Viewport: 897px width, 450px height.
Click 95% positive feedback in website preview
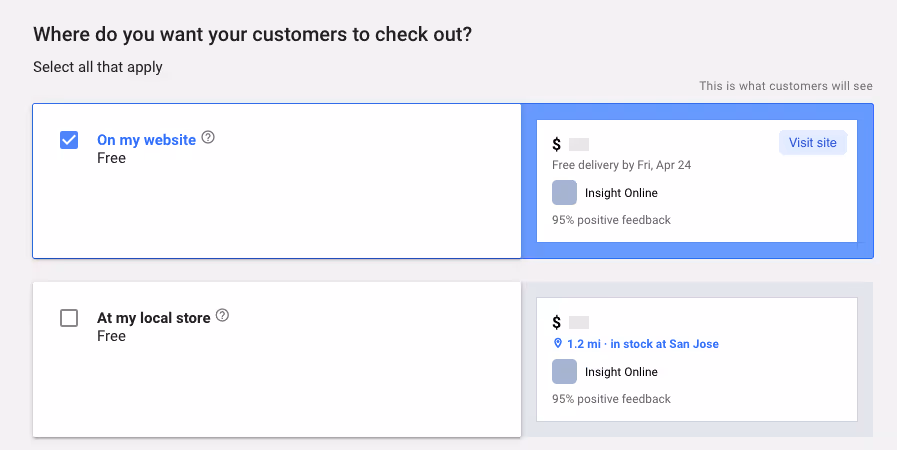(x=611, y=220)
